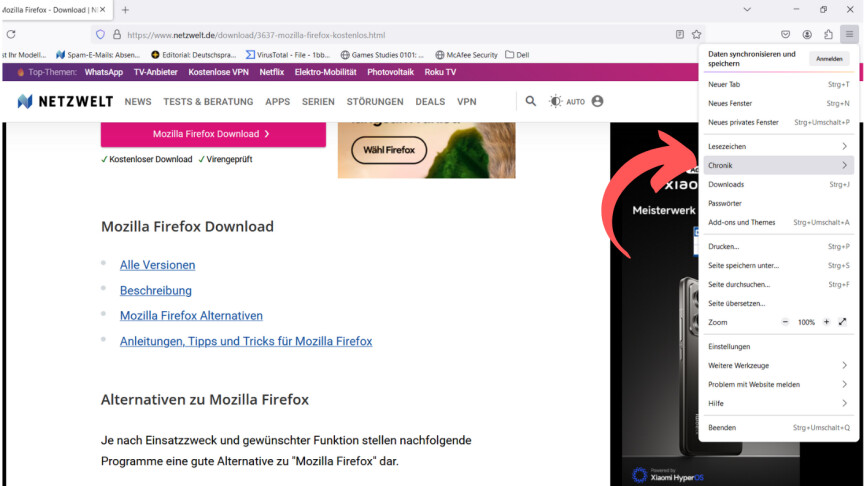Expand Weitere Werkzeuge submenu
This screenshot has height=486, width=864.
click(779, 365)
